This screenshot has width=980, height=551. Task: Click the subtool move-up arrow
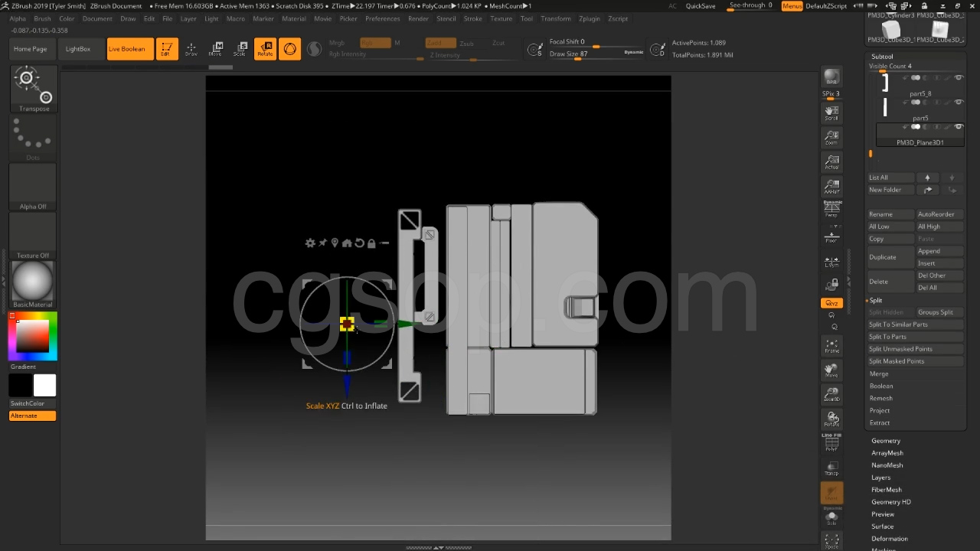[927, 178]
